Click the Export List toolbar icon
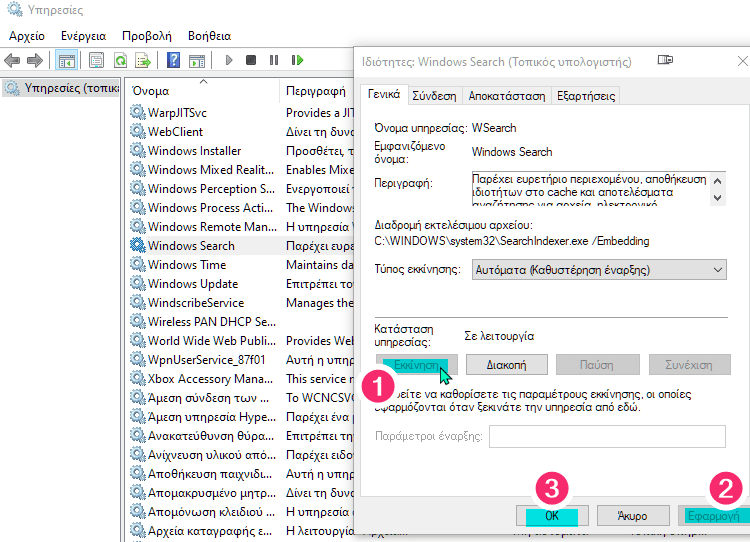The width and height of the screenshot is (750, 542). 143,60
